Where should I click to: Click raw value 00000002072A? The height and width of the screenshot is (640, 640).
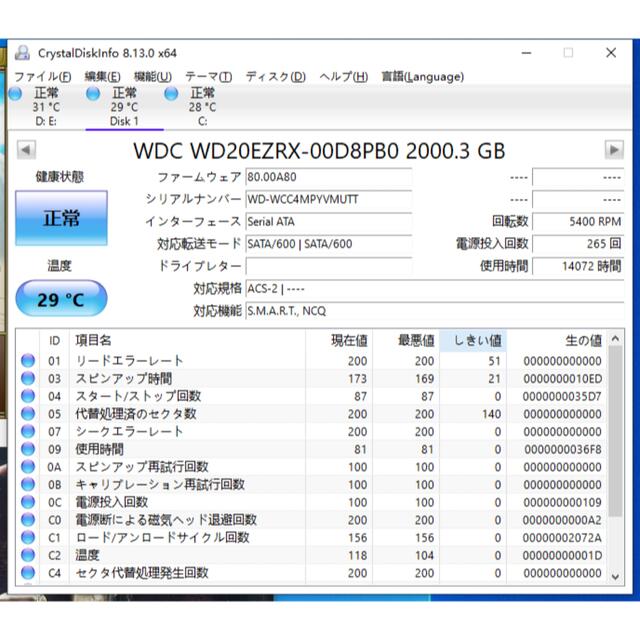click(x=562, y=538)
